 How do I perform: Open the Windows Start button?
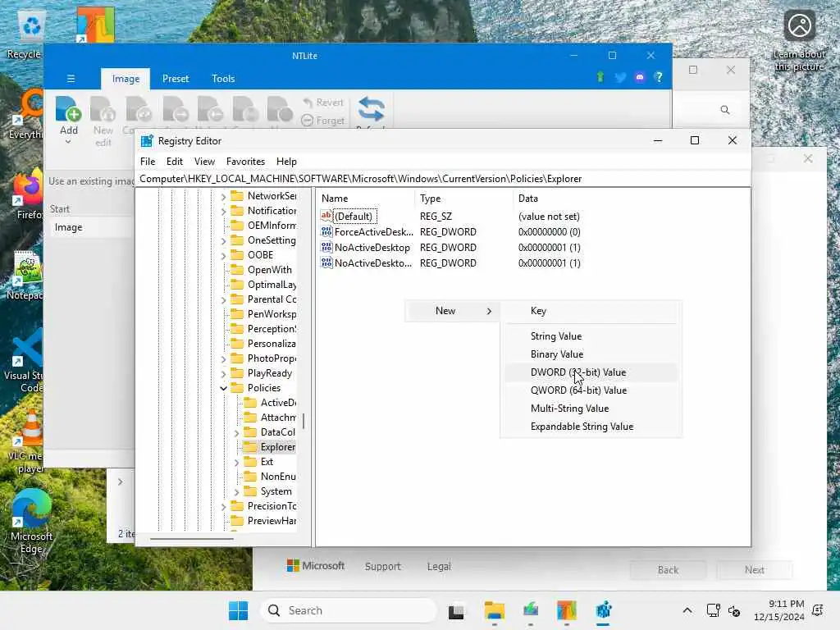[239, 610]
